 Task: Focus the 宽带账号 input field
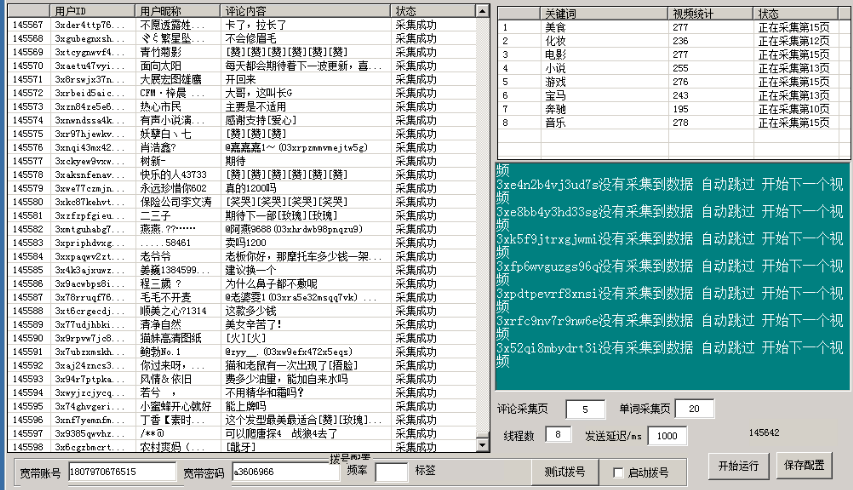(x=122, y=472)
